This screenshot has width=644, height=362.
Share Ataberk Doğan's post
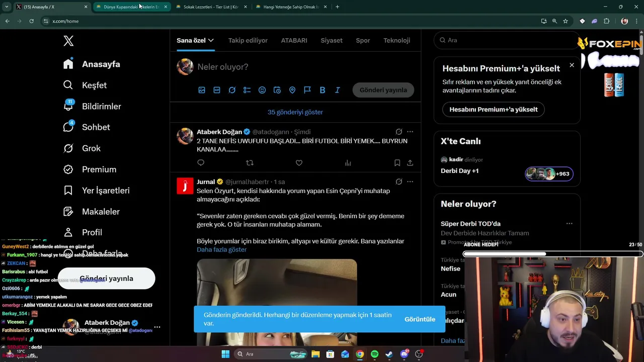(x=410, y=163)
